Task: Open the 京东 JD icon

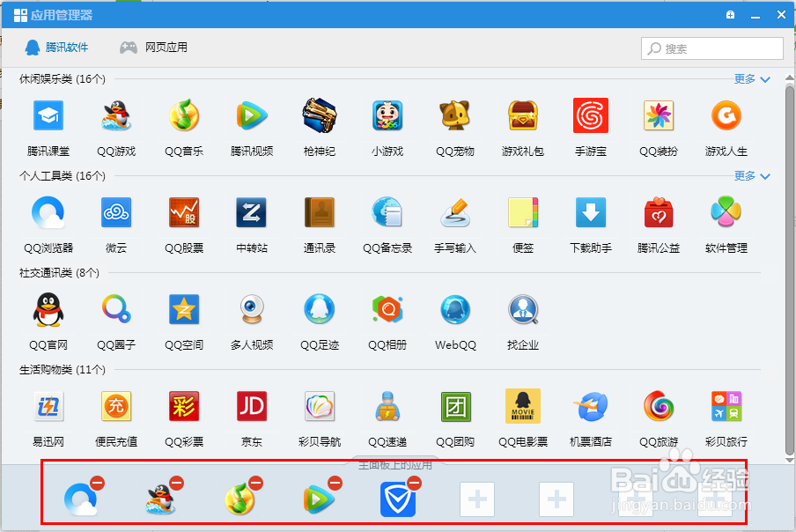Action: coord(252,406)
